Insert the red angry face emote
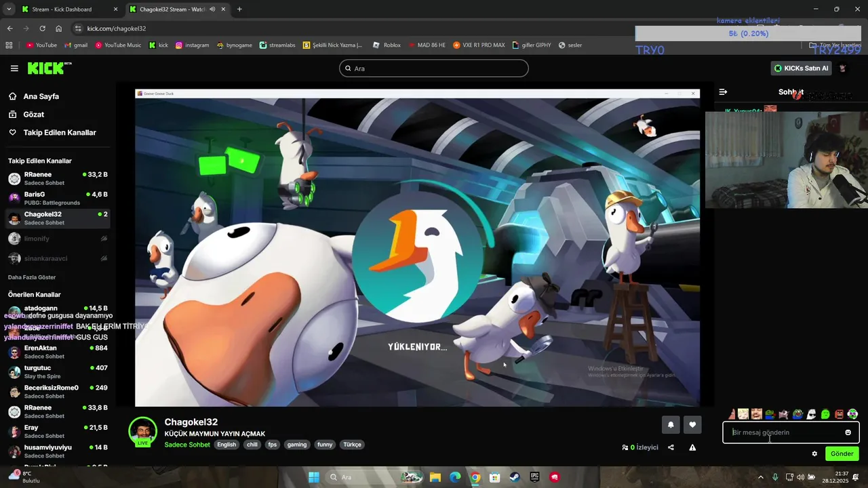Viewport: 868px width, 488px height. click(x=839, y=414)
